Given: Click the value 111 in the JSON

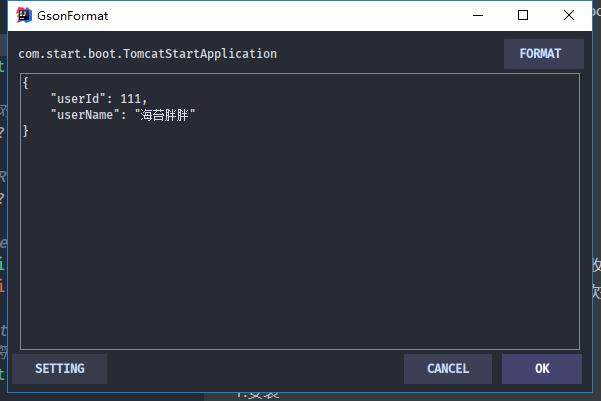Looking at the screenshot, I should [x=130, y=99].
